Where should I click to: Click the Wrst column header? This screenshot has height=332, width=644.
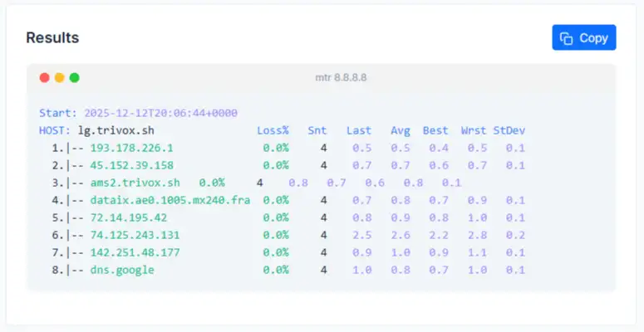(474, 130)
